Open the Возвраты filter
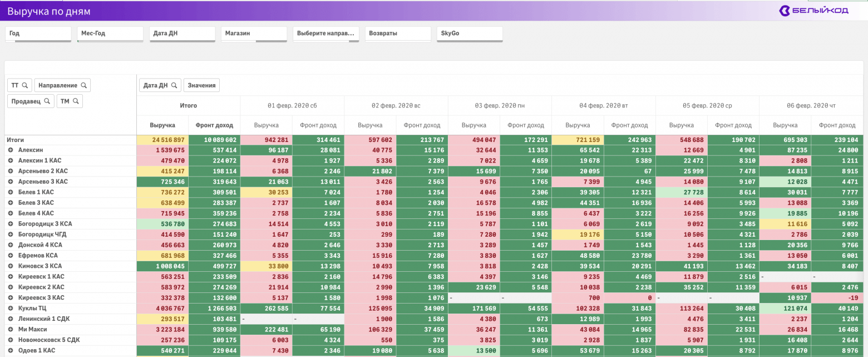The width and height of the screenshot is (868, 357). 398,33
